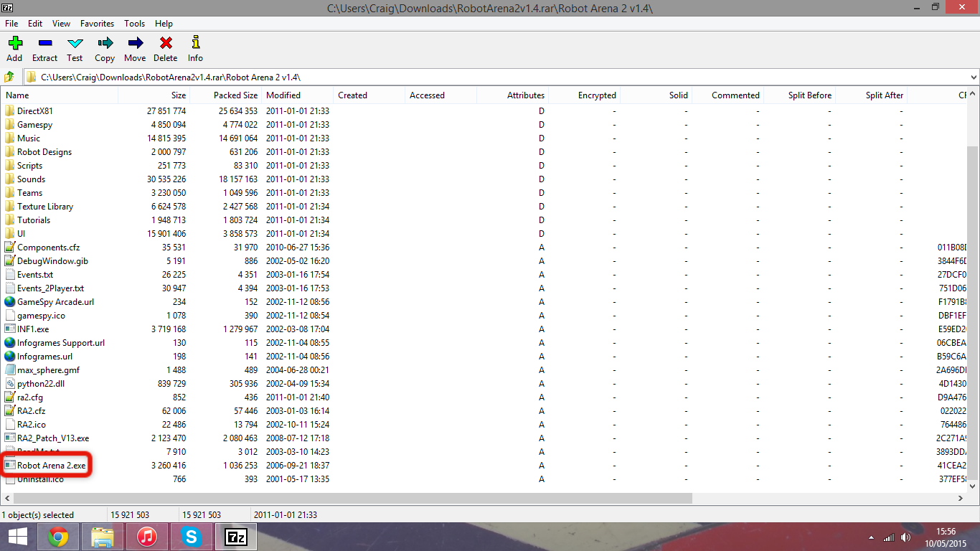Open the Edit menu
980x551 pixels.
tap(35, 24)
